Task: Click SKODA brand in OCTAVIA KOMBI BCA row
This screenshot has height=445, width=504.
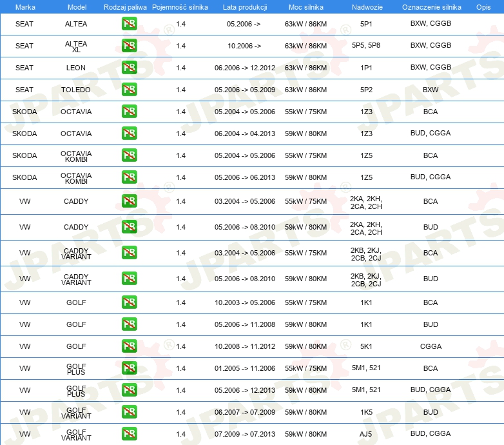Action: [24, 155]
